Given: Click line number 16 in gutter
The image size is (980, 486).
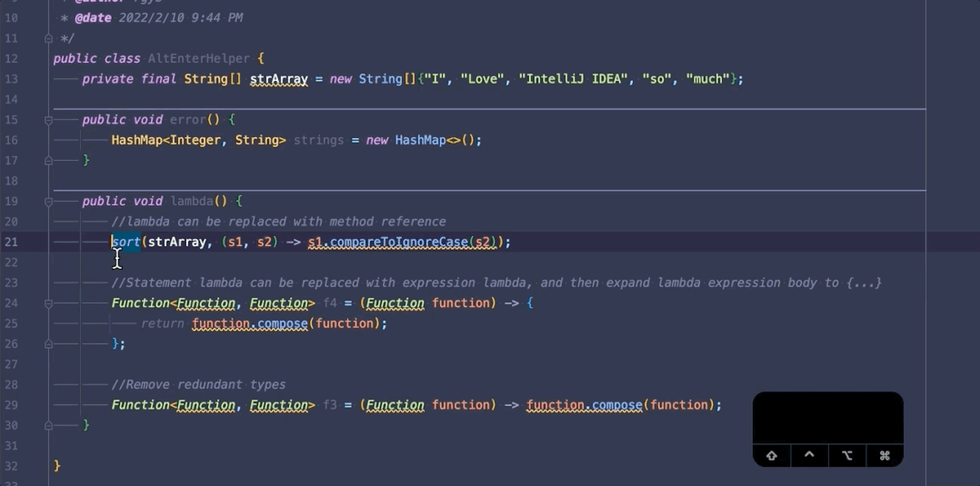Looking at the screenshot, I should [x=11, y=141].
